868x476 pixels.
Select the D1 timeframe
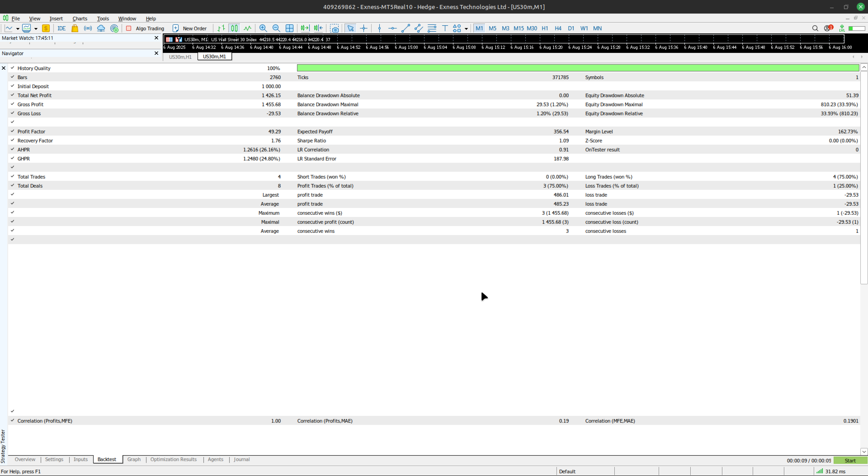571,28
